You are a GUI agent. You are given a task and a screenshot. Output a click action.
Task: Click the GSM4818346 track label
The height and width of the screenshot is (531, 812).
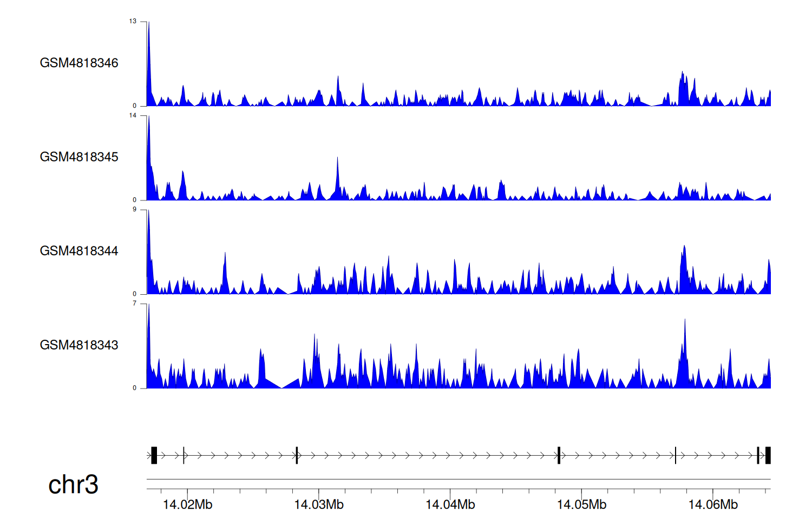click(x=79, y=63)
